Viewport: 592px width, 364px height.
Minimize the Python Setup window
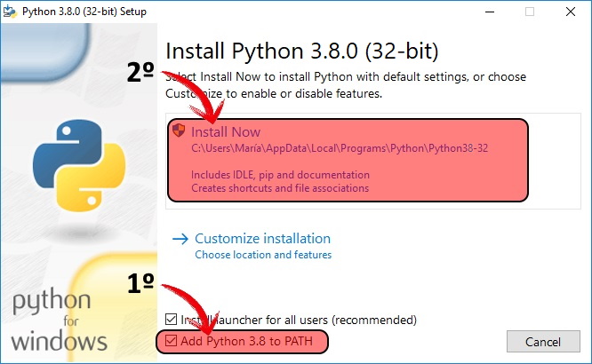coord(490,12)
